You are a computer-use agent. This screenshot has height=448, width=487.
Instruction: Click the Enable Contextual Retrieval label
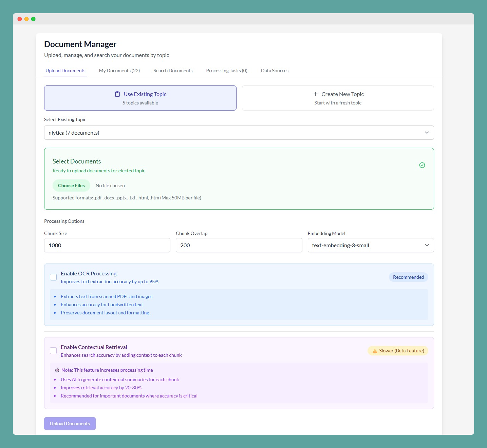coord(94,347)
